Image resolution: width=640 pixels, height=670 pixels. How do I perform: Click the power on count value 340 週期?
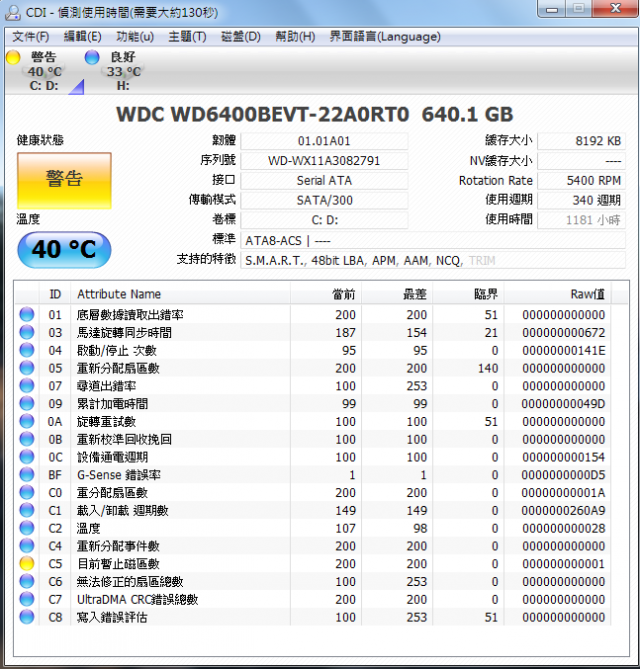[x=581, y=200]
